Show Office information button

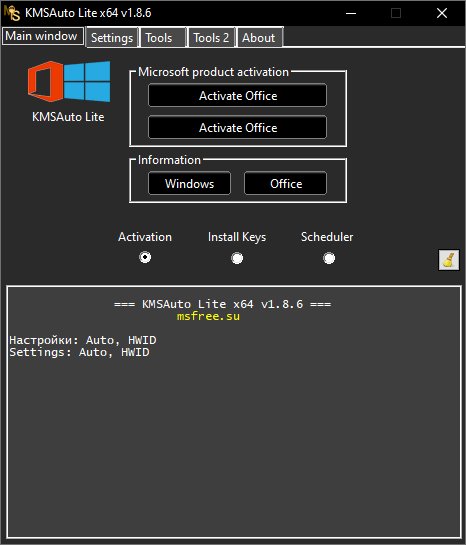(285, 183)
